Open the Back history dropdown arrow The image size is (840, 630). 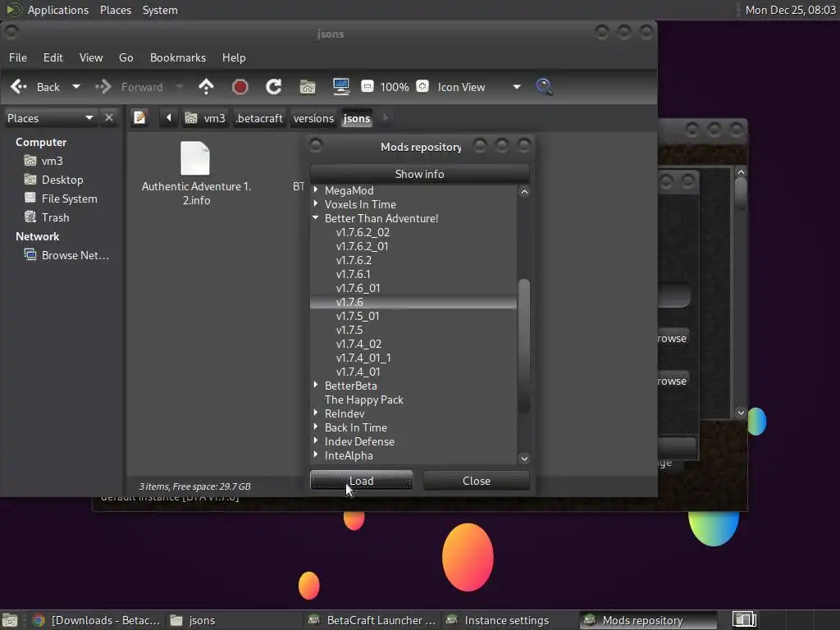76,87
